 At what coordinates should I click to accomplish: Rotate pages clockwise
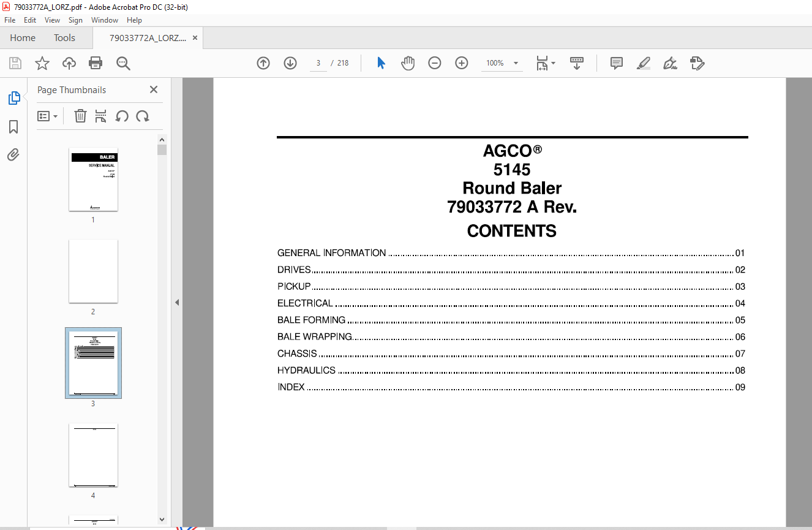coord(143,116)
